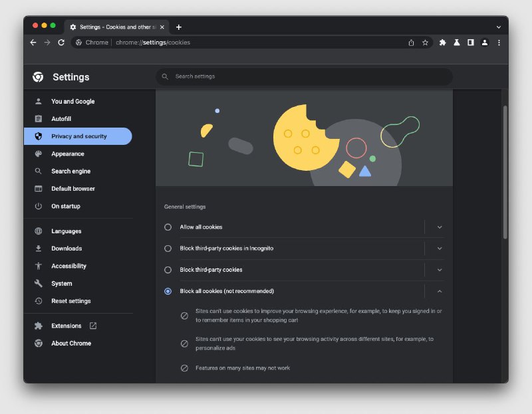Viewport: 532px width, 414px height.
Task: Open the You and Google section
Action: click(x=73, y=102)
